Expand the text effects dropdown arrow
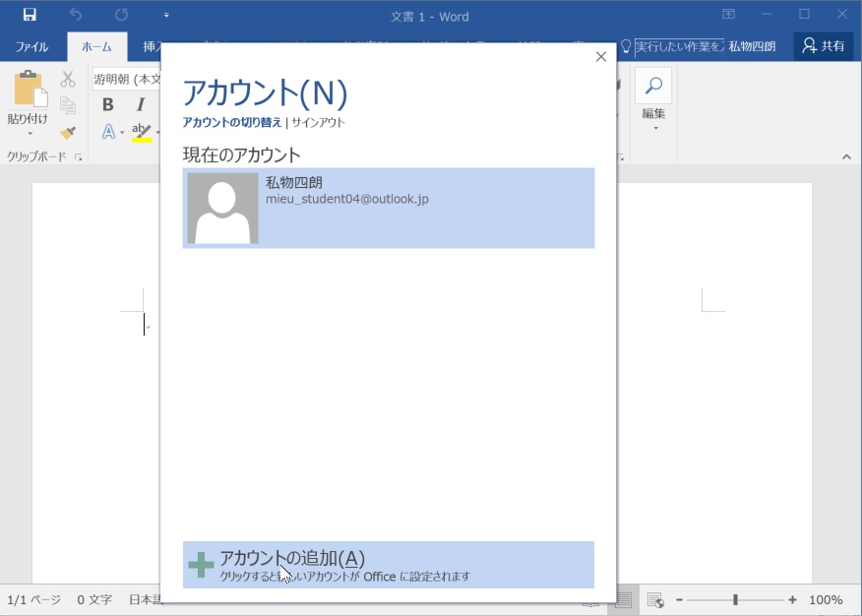Viewport: 862px width, 616px height. [x=121, y=133]
